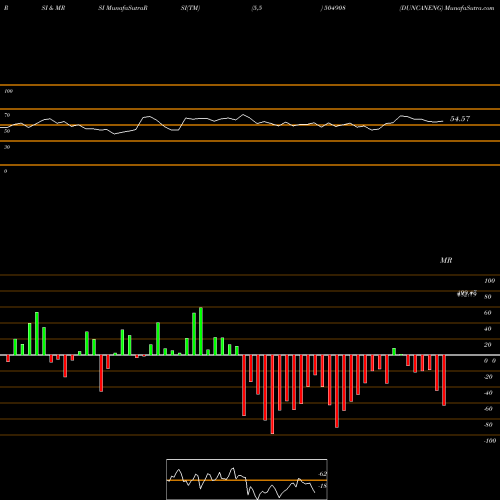500x500 pixels.
Task: Click the SI MunafaSutraR header text
Action: [123, 8]
